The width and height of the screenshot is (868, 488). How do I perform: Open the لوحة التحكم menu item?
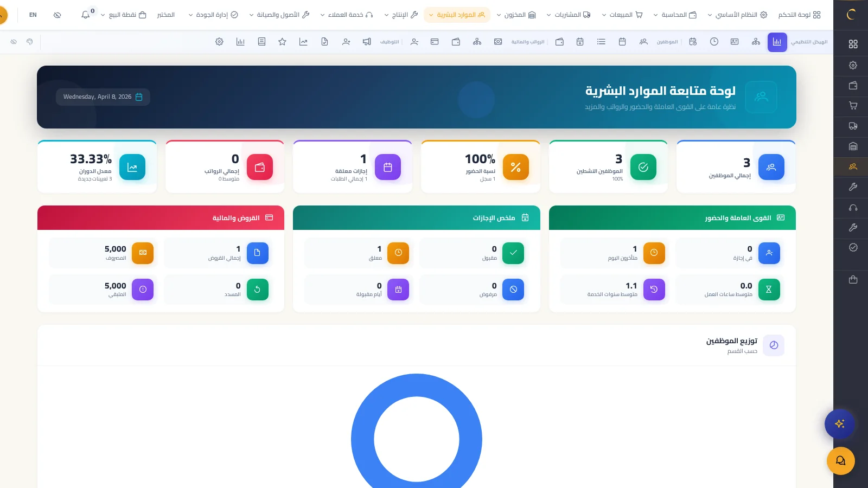pyautogui.click(x=799, y=15)
